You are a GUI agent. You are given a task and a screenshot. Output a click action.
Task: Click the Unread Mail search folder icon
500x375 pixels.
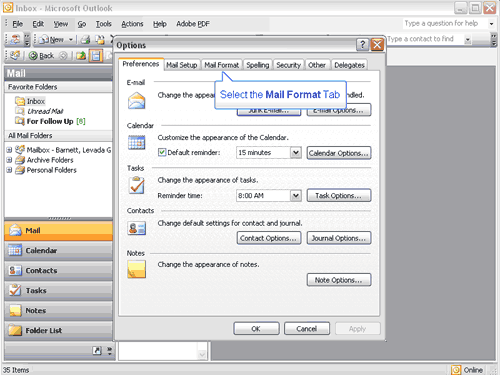(x=20, y=111)
